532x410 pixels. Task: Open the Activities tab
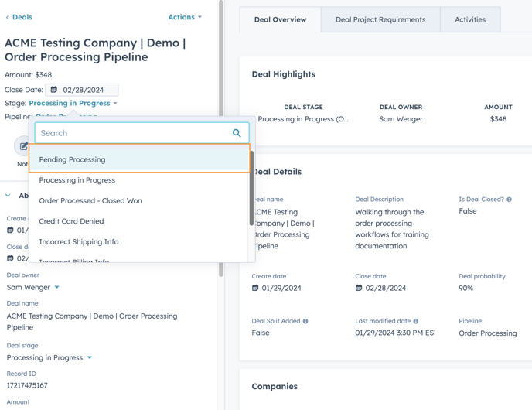coord(470,19)
